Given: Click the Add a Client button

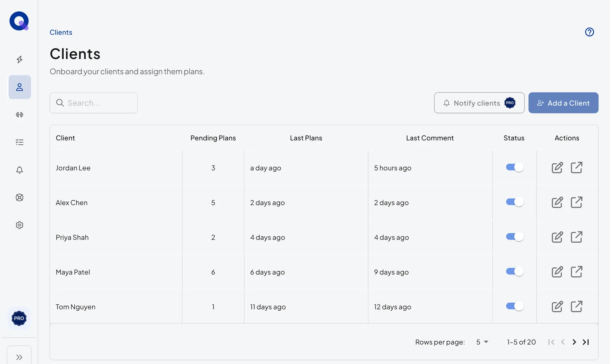Looking at the screenshot, I should tap(563, 103).
